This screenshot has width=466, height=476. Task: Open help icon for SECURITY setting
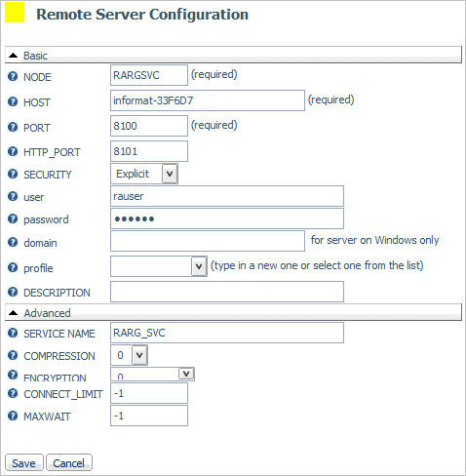(x=13, y=174)
